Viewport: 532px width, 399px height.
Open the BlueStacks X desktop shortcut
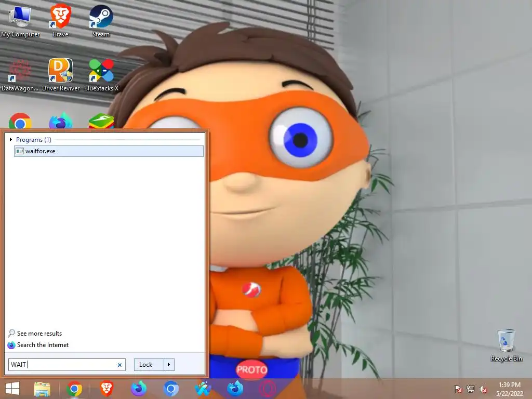point(101,75)
